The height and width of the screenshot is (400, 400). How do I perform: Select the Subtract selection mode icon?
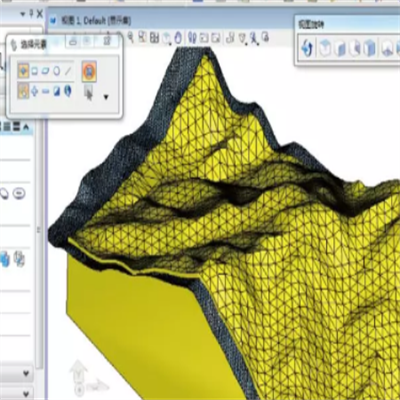point(46,91)
